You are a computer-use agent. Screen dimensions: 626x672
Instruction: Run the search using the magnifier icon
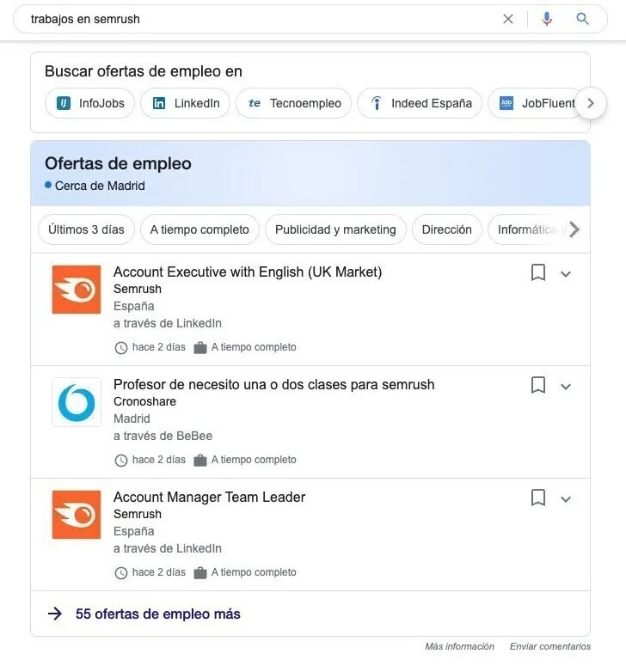[582, 19]
